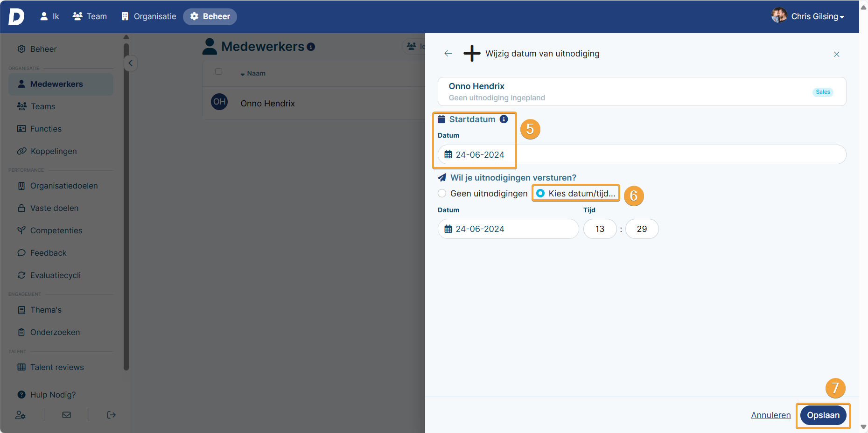Open the Ik menu

[x=49, y=16]
